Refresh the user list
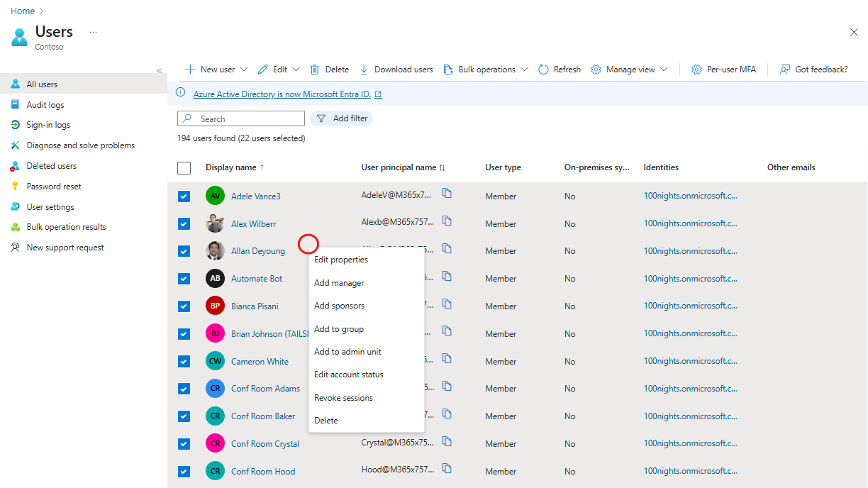This screenshot has height=488, width=868. [x=559, y=69]
